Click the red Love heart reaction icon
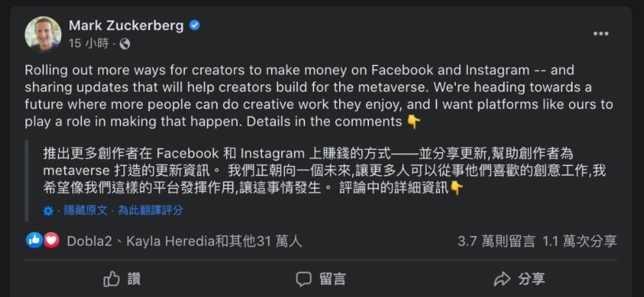 point(51,241)
